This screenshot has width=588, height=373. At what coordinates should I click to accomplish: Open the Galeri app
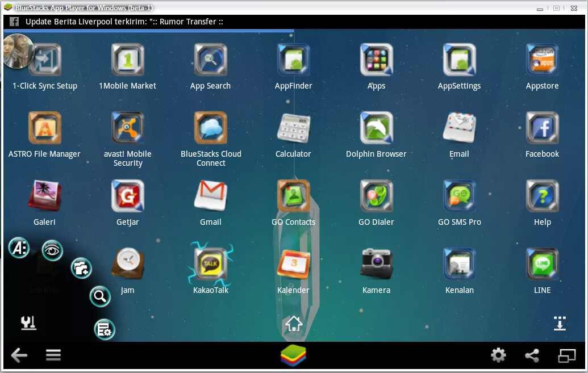pyautogui.click(x=45, y=195)
